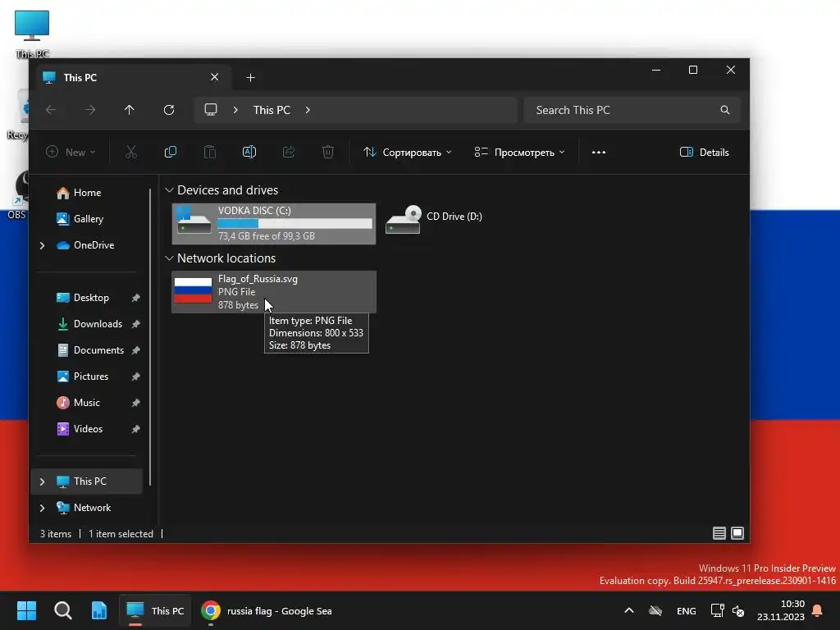Screen dimensions: 840x630
Task: Unpin Desktop using its pin icon
Action: pyautogui.click(x=136, y=298)
